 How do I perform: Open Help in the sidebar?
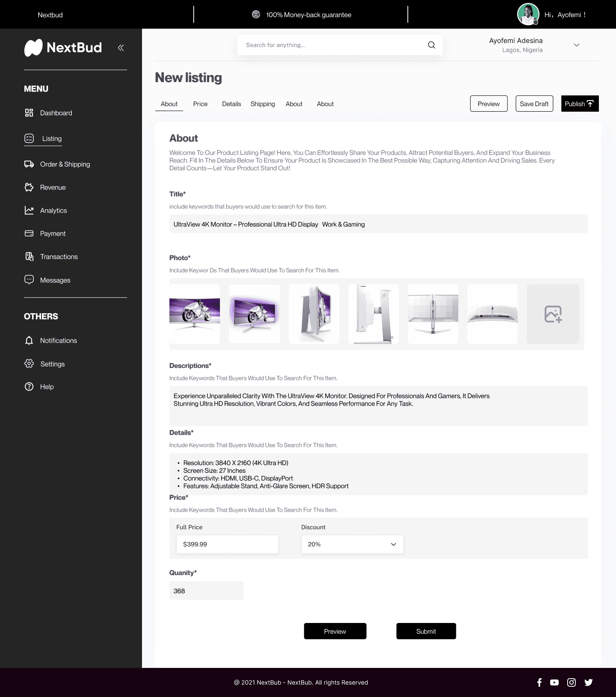[x=47, y=387]
